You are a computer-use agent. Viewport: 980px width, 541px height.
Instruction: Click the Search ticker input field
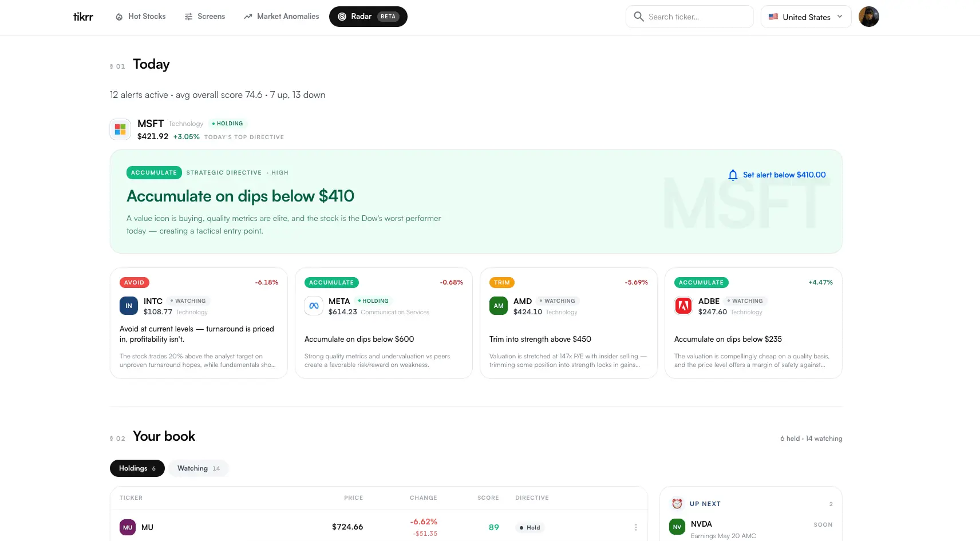689,17
